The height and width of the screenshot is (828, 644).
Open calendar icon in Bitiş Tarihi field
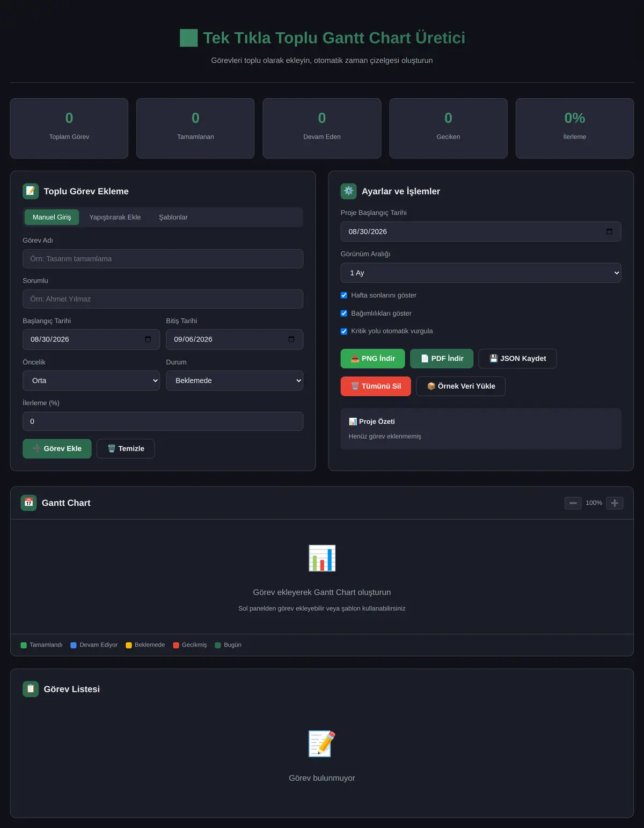coord(291,339)
